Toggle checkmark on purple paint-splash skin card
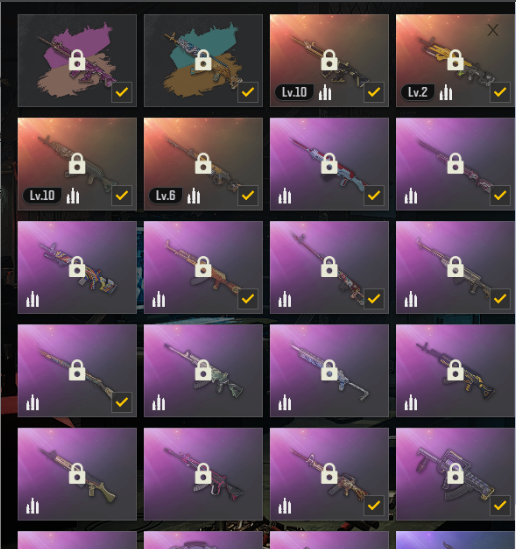The height and width of the screenshot is (549, 516). (122, 92)
